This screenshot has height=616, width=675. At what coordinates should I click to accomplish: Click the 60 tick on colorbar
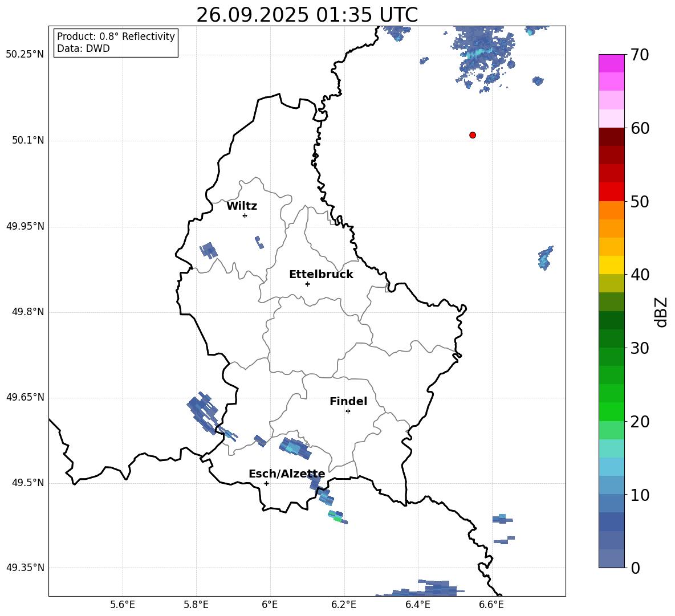point(640,128)
